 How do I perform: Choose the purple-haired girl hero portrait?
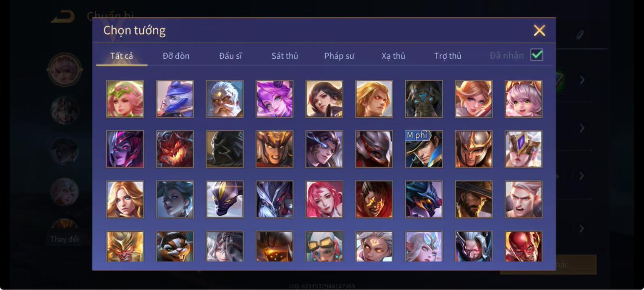click(x=275, y=99)
